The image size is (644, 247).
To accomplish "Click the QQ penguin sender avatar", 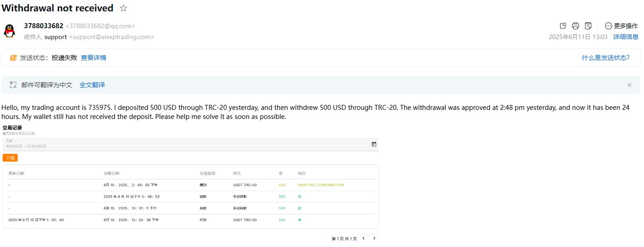I will [x=9, y=31].
